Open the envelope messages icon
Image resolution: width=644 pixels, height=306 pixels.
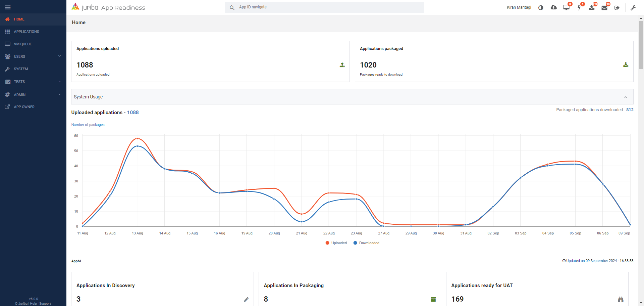pos(604,8)
